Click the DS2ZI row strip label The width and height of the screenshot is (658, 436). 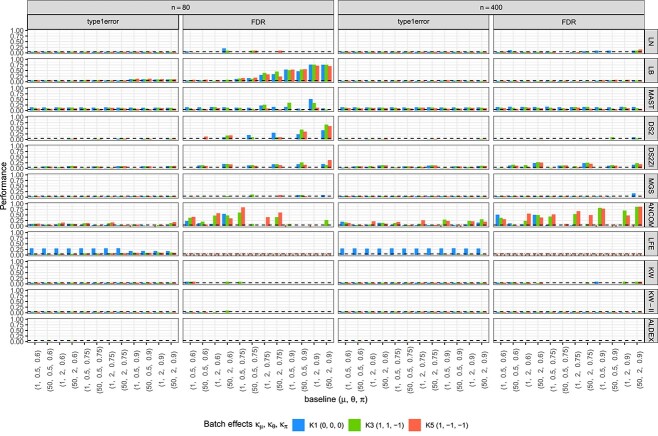coord(650,157)
